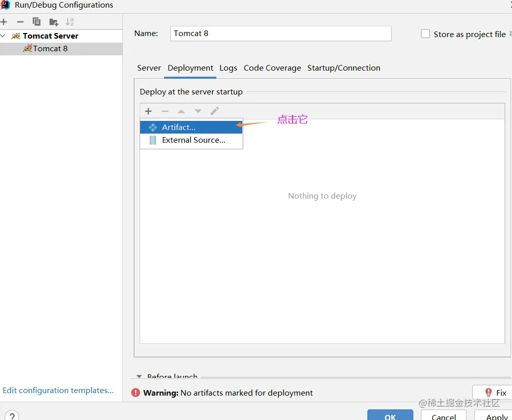This screenshot has width=512, height=420.
Task: Toggle Store as project file checkbox
Action: coord(425,34)
